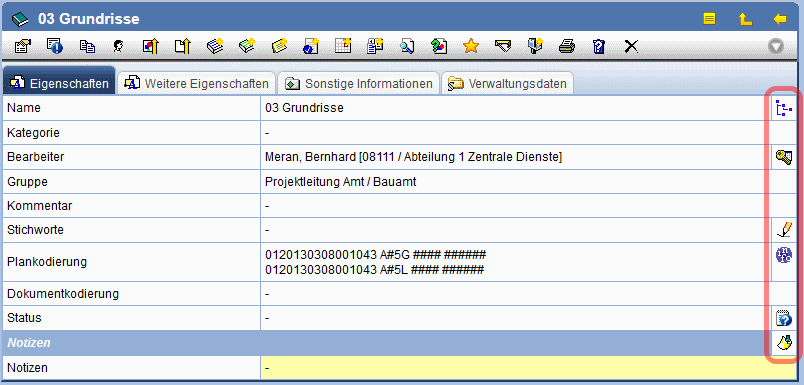
Task: Click the person head icon in toolbar
Action: (x=118, y=47)
